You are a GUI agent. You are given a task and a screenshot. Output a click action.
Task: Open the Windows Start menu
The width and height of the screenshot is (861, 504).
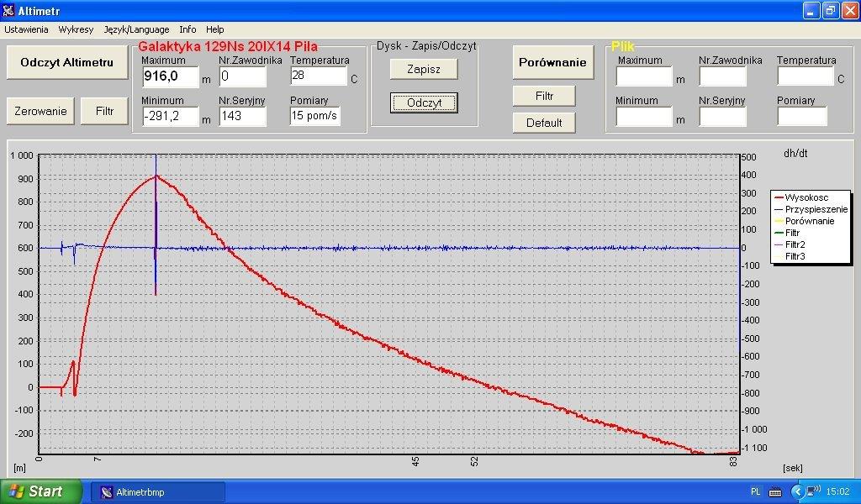click(41, 491)
